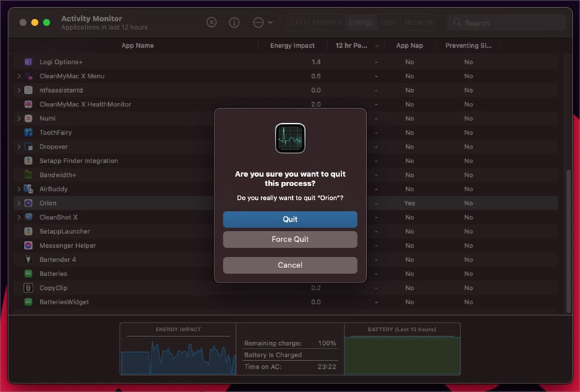Screen dimensions: 580x392
Task: Sort by the App Name column
Action: click(137, 46)
